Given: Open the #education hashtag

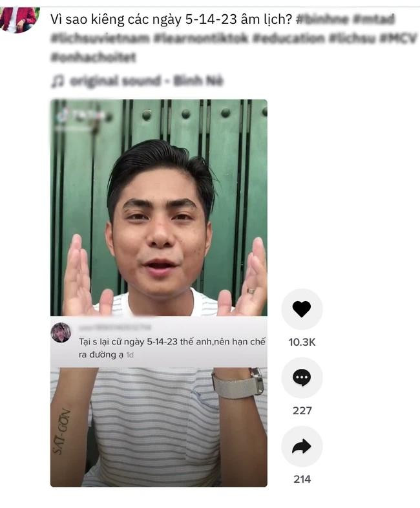Looking at the screenshot, I should [288, 38].
